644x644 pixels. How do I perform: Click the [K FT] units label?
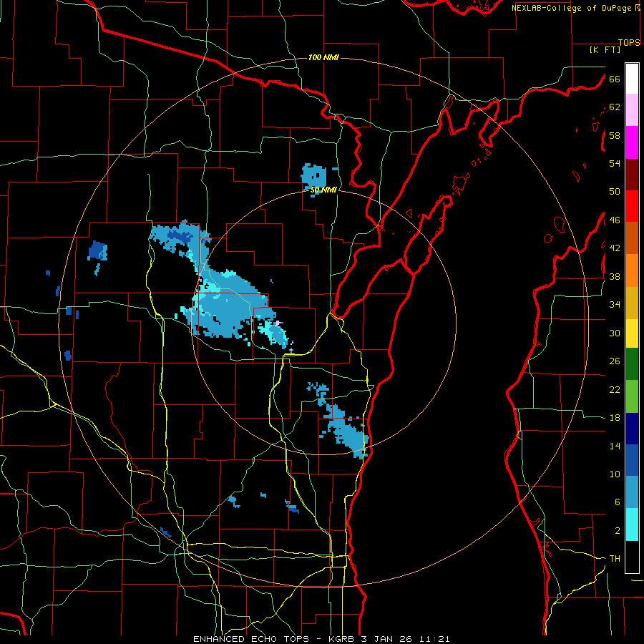(605, 49)
